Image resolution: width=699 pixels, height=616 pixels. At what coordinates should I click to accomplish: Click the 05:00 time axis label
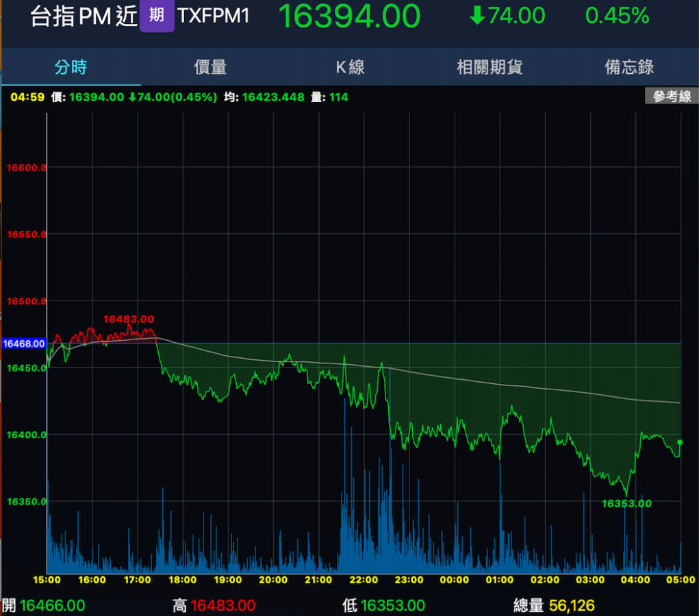pos(681,580)
